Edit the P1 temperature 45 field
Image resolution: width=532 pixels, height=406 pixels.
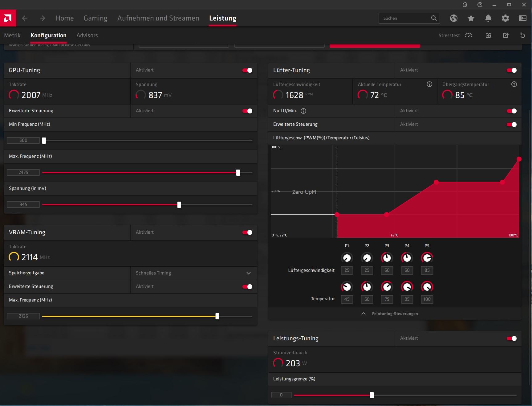pyautogui.click(x=347, y=299)
